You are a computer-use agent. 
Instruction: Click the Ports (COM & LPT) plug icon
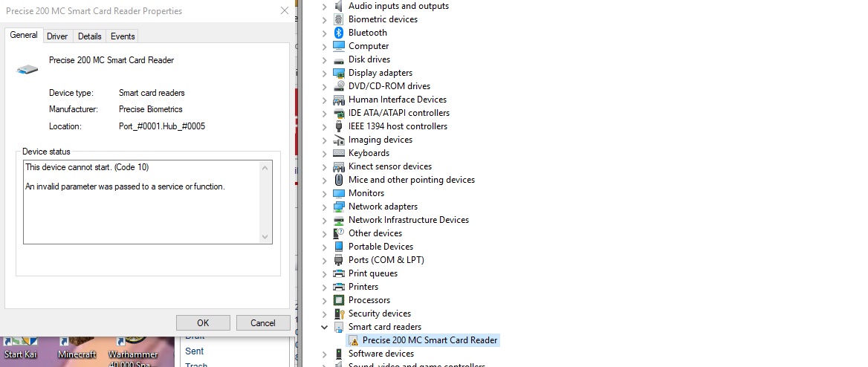(x=339, y=260)
